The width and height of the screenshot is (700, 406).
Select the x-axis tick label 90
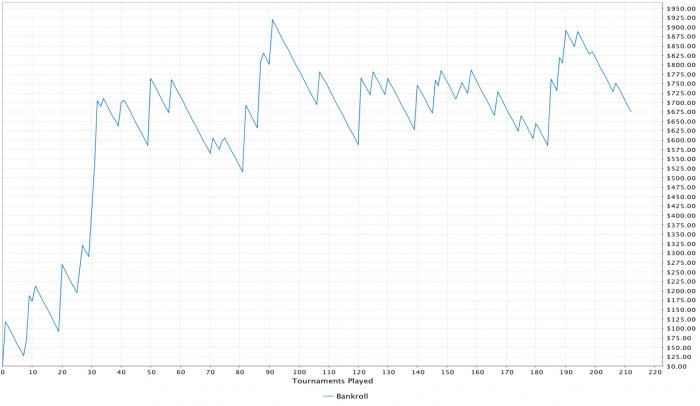point(270,372)
